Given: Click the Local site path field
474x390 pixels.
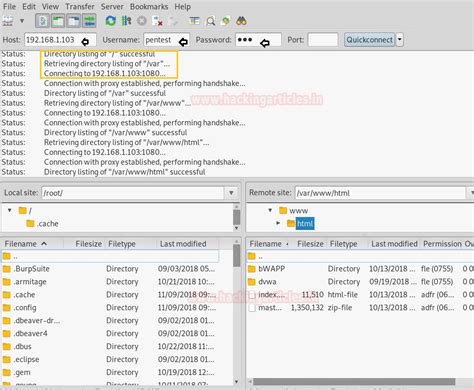Looking at the screenshot, I should pyautogui.click(x=133, y=193).
